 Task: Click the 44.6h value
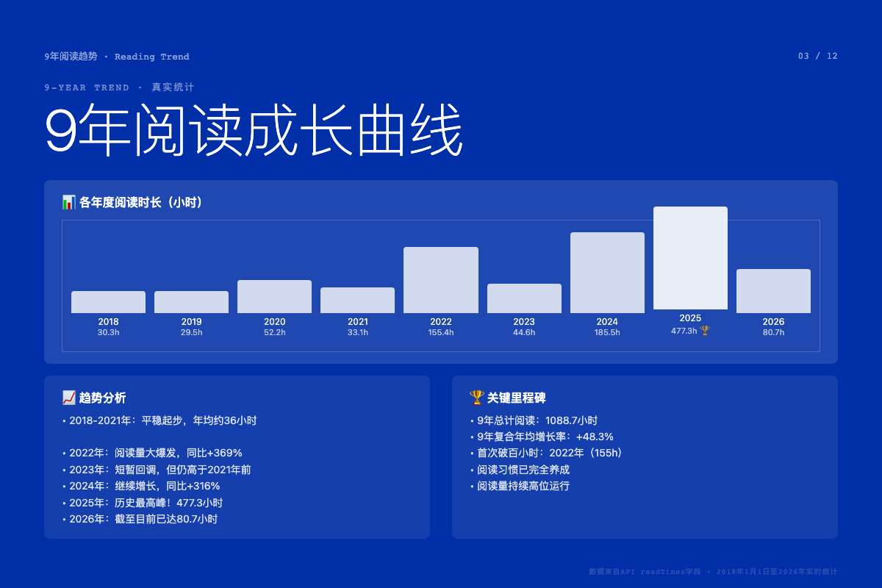[x=524, y=333]
